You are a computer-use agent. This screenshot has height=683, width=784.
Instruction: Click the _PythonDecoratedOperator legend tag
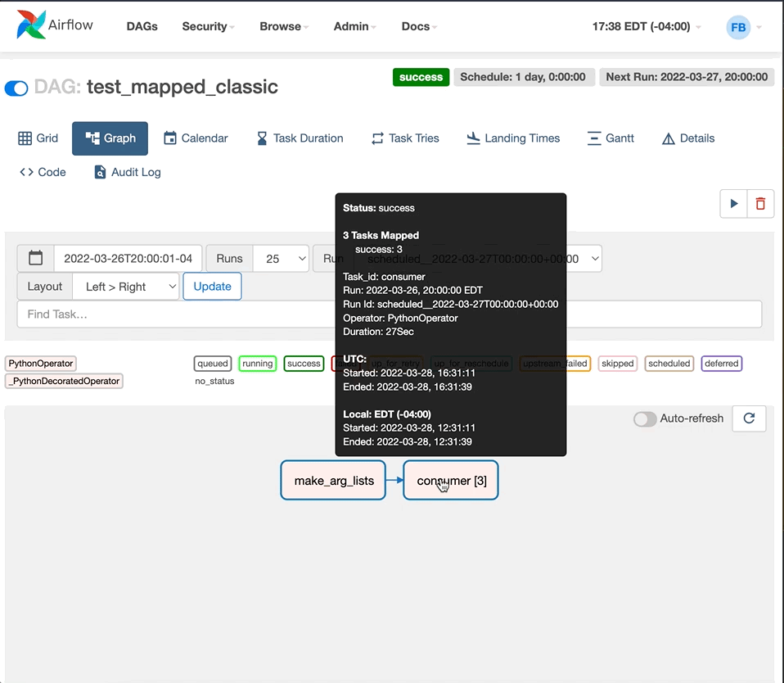[64, 381]
